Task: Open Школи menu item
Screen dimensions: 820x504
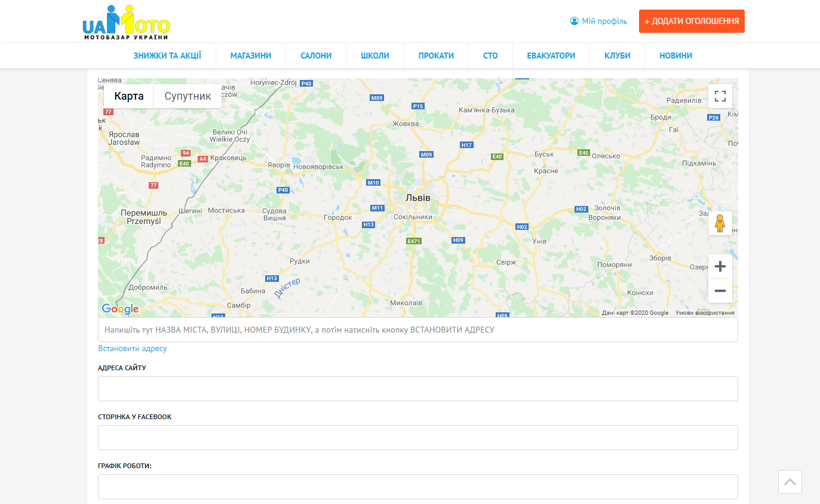Action: pos(375,56)
